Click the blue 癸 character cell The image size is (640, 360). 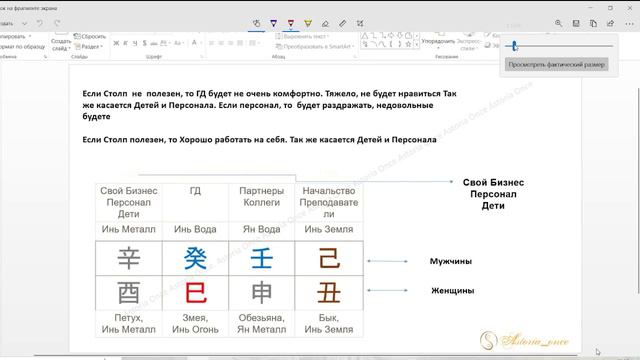tap(195, 258)
